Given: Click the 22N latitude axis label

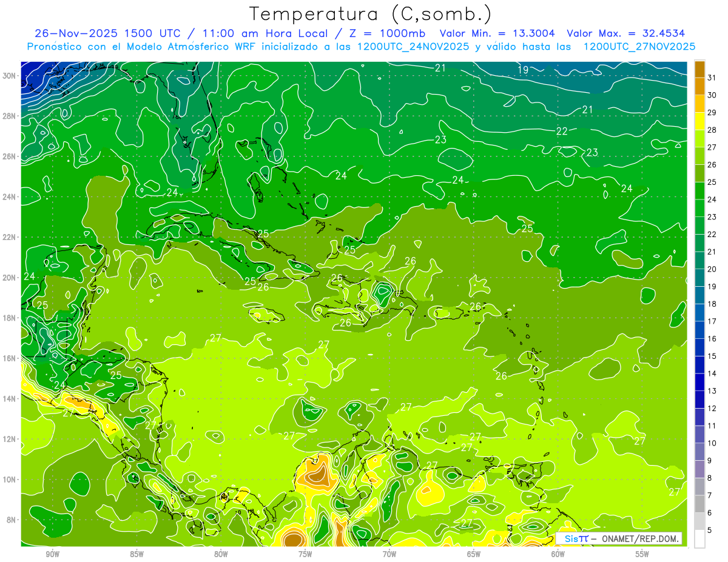Looking at the screenshot, I should (x=10, y=237).
